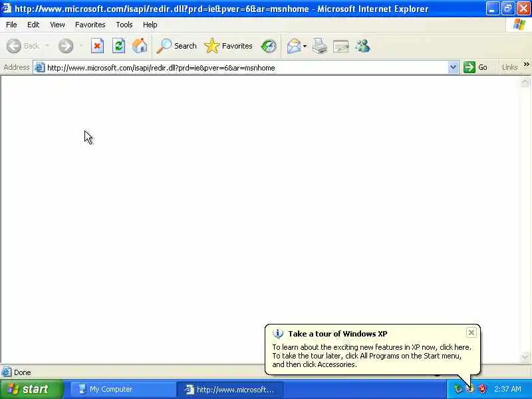Viewport: 532px width, 399px height.
Task: Select the microsoft.com Internet Explorer taskbar button
Action: pos(229,390)
